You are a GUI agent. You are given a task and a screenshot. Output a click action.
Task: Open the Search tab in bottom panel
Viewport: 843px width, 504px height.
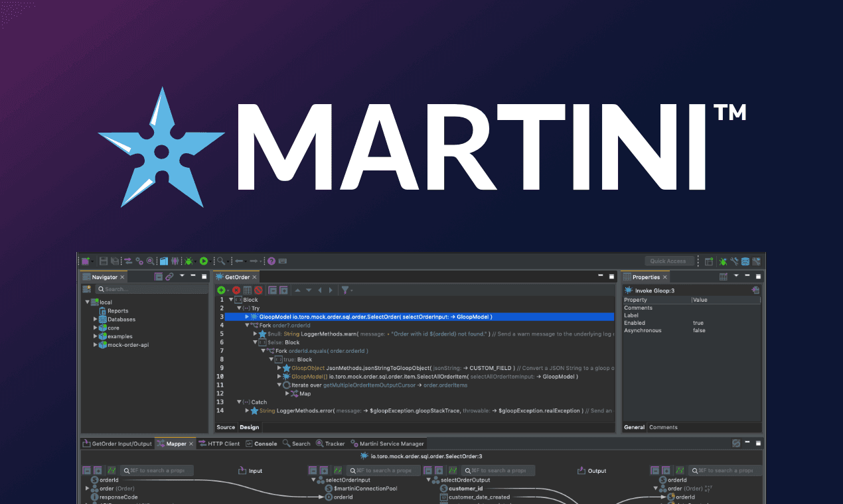(x=297, y=444)
